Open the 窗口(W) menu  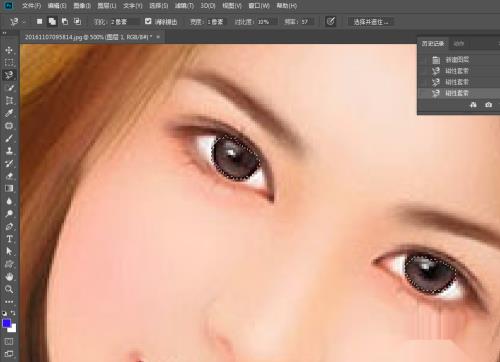click(259, 6)
